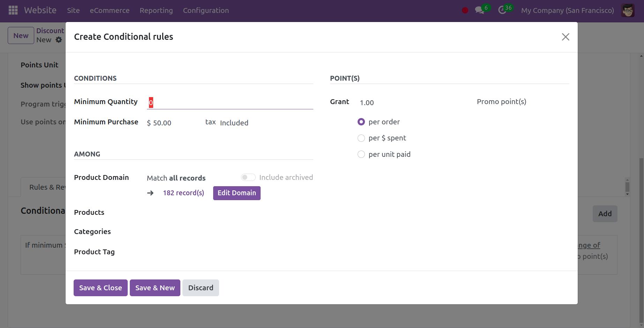Click the red status dot in the header
The image size is (644, 328).
pyautogui.click(x=465, y=10)
